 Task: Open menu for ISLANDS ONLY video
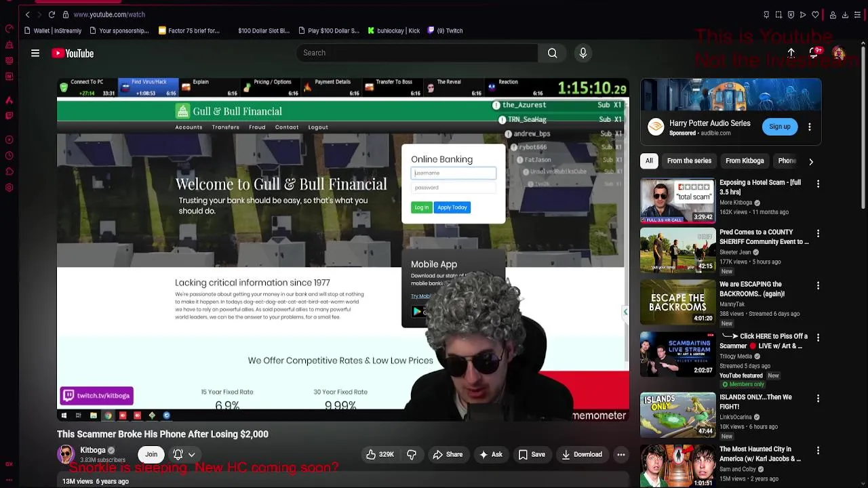818,398
